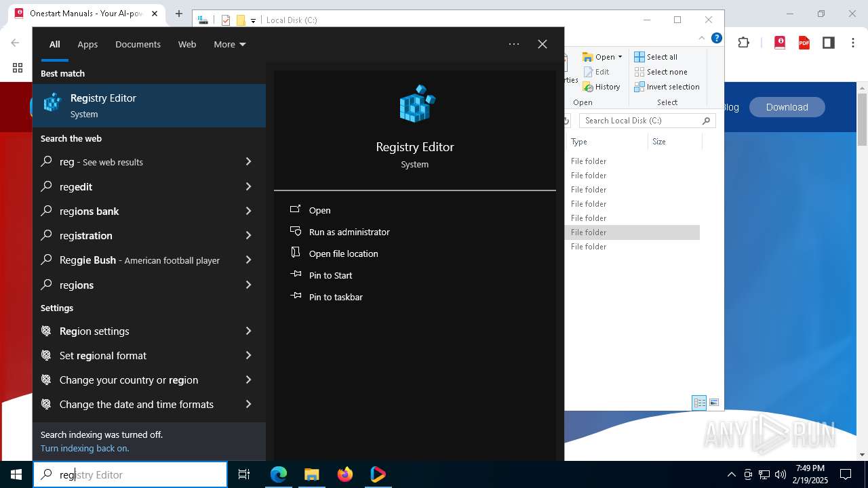This screenshot has width=868, height=488.
Task: Click Select none in File Explorer ribbon
Action: tap(660, 72)
